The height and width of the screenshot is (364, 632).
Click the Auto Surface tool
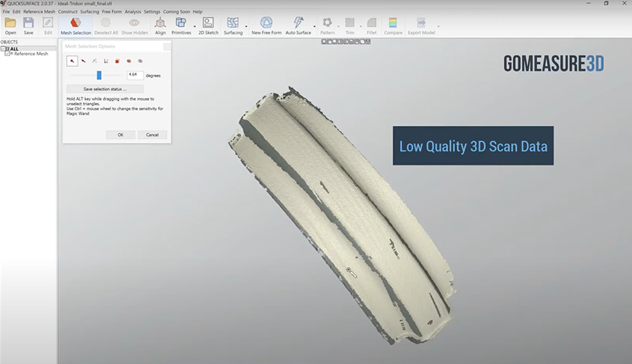tap(298, 25)
